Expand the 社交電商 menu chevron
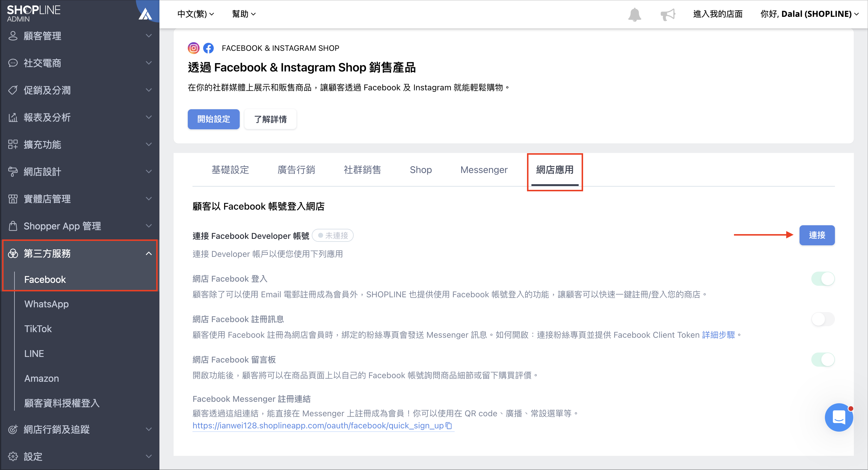The height and width of the screenshot is (470, 868). [x=149, y=63]
